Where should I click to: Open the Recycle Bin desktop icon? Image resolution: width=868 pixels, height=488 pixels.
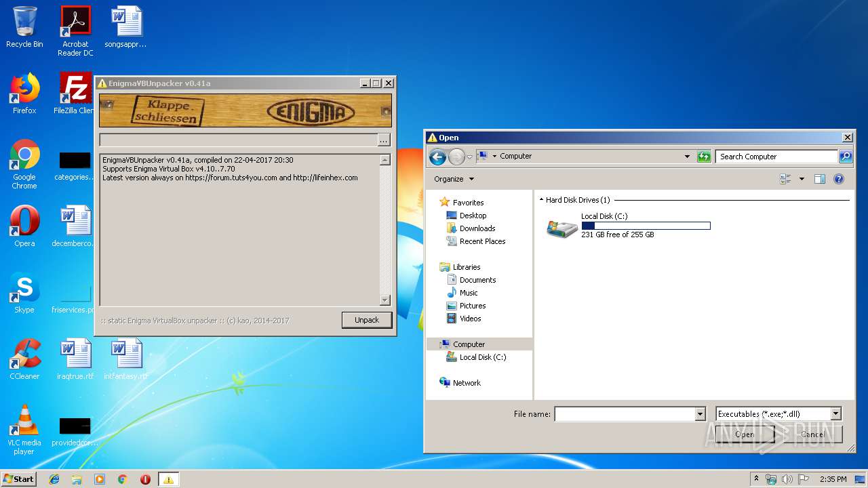click(24, 27)
